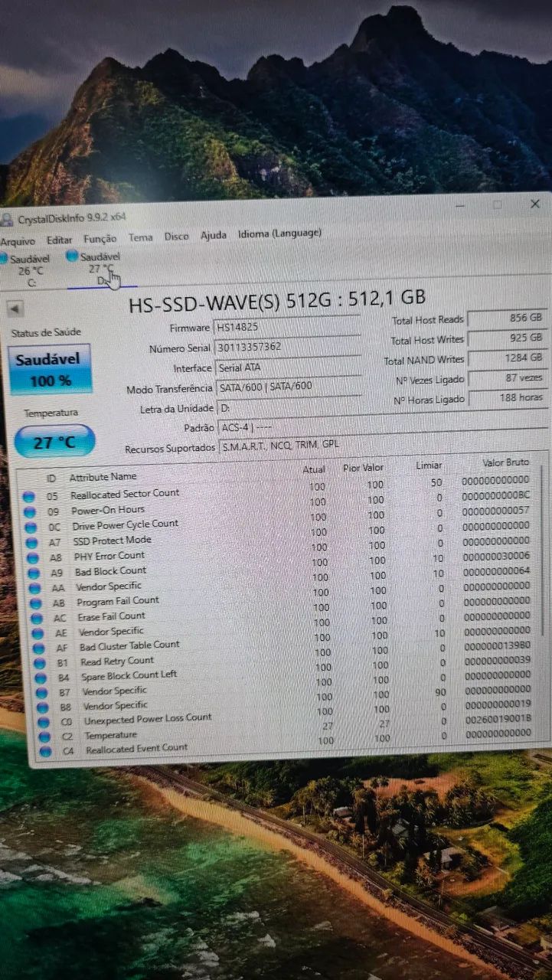The width and height of the screenshot is (552, 980).
Task: Click status circle icon for Read Retry Count
Action: 40,663
